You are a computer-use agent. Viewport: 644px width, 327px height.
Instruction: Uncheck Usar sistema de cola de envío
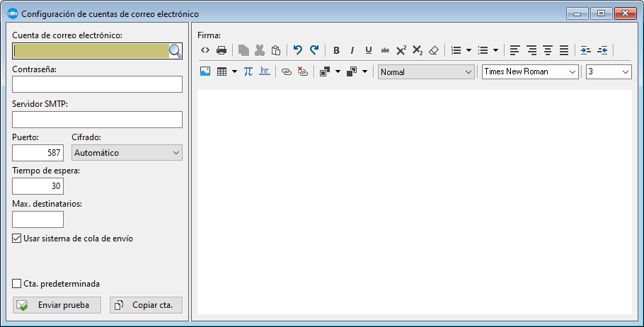pyautogui.click(x=16, y=239)
